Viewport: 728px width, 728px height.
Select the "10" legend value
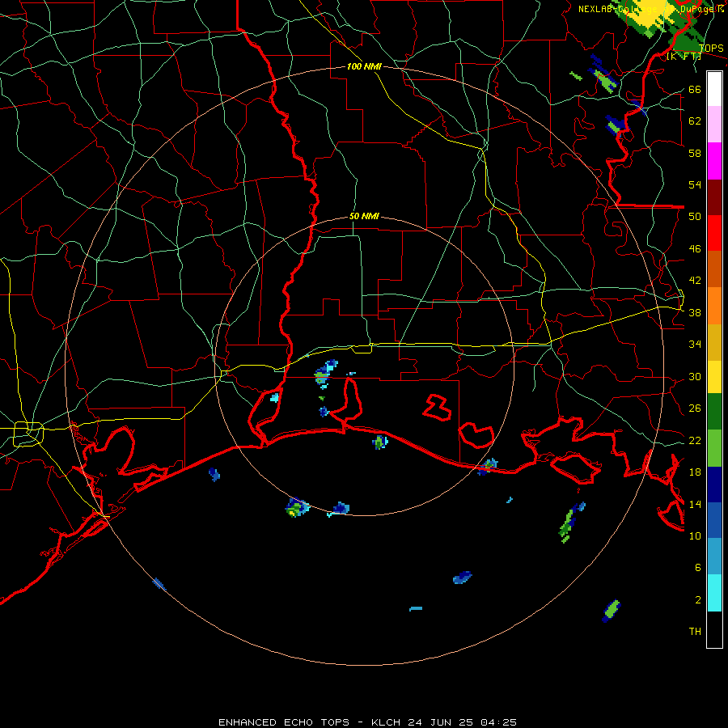pyautogui.click(x=695, y=536)
